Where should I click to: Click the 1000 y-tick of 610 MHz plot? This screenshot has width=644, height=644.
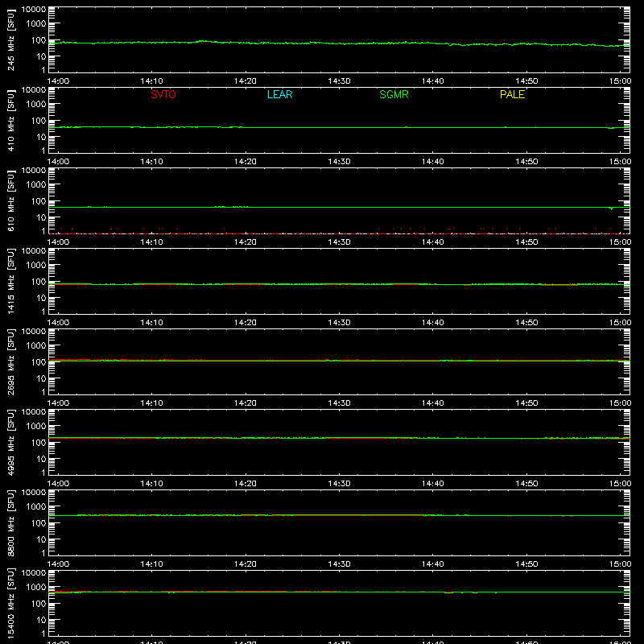(36, 185)
